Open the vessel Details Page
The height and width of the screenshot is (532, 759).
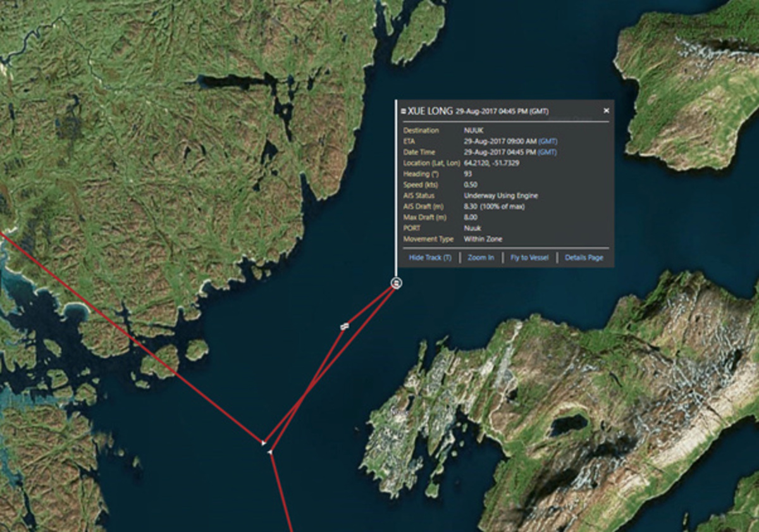pyautogui.click(x=584, y=258)
